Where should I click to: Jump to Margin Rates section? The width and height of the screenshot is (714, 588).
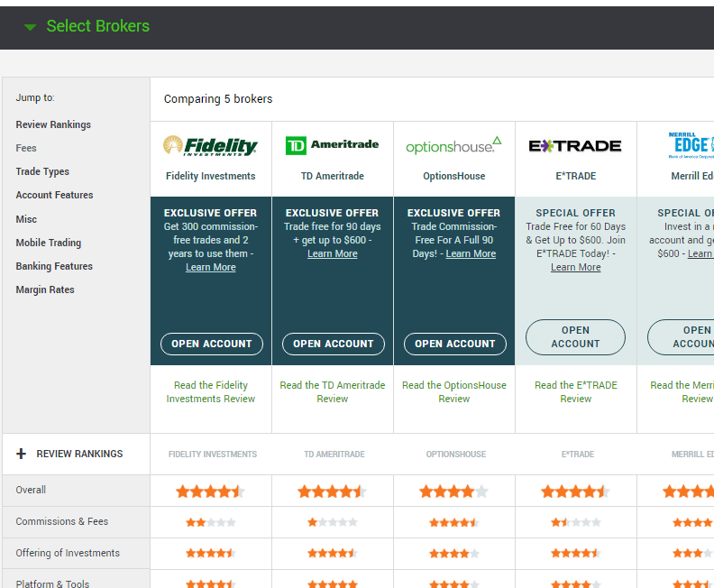point(45,289)
